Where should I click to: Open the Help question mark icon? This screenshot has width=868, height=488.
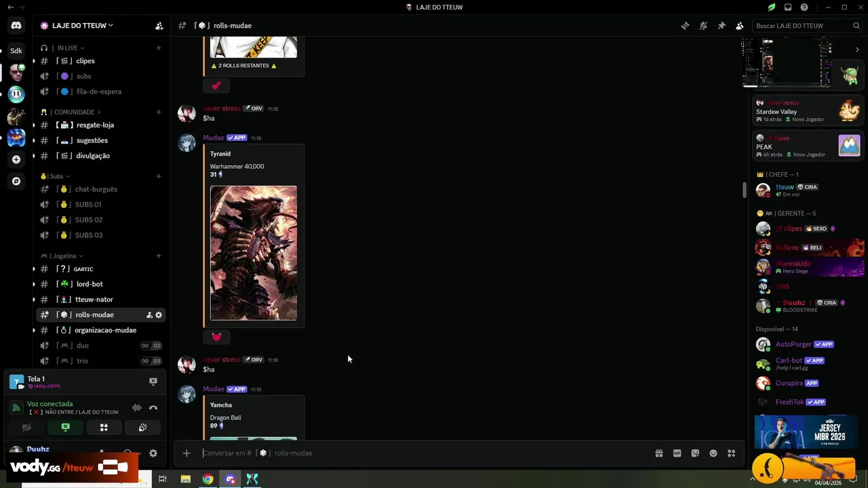tap(804, 7)
